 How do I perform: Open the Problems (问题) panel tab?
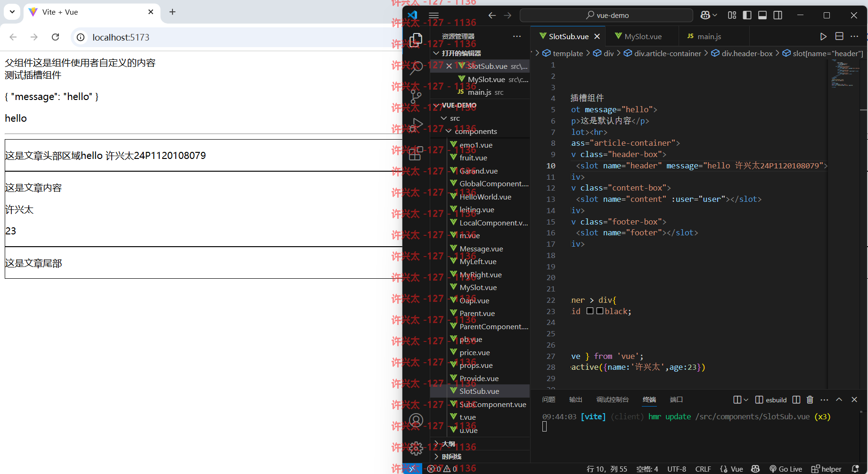pyautogui.click(x=549, y=399)
